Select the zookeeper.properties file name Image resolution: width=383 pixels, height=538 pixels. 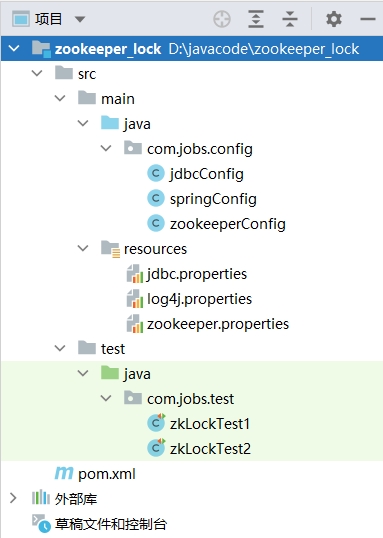(218, 324)
